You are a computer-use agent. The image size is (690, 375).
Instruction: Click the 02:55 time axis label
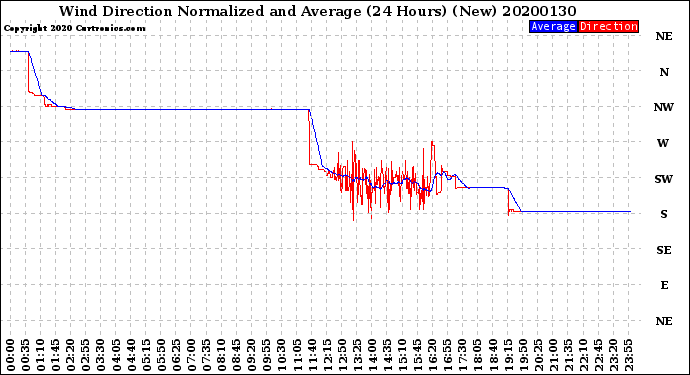86,355
